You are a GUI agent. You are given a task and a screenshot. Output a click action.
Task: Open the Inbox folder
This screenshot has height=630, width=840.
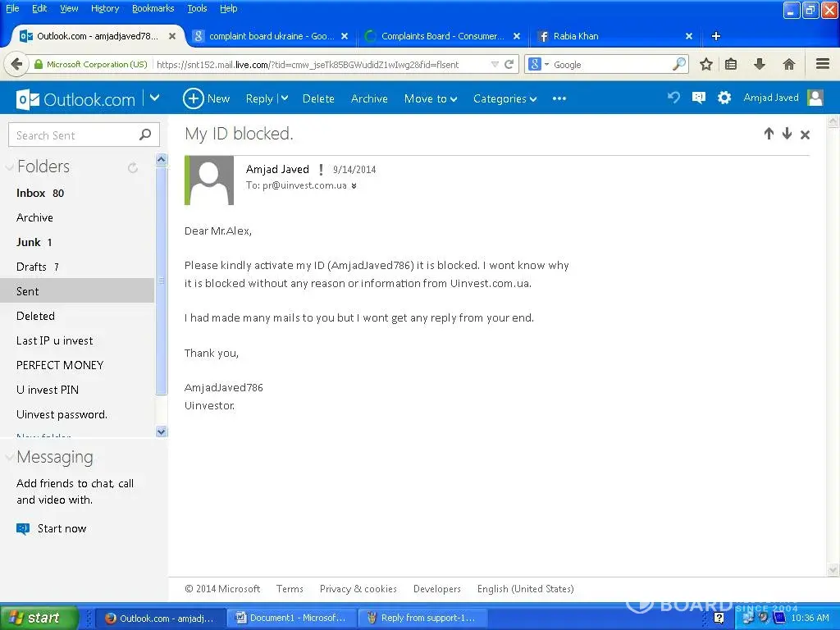[x=31, y=193]
